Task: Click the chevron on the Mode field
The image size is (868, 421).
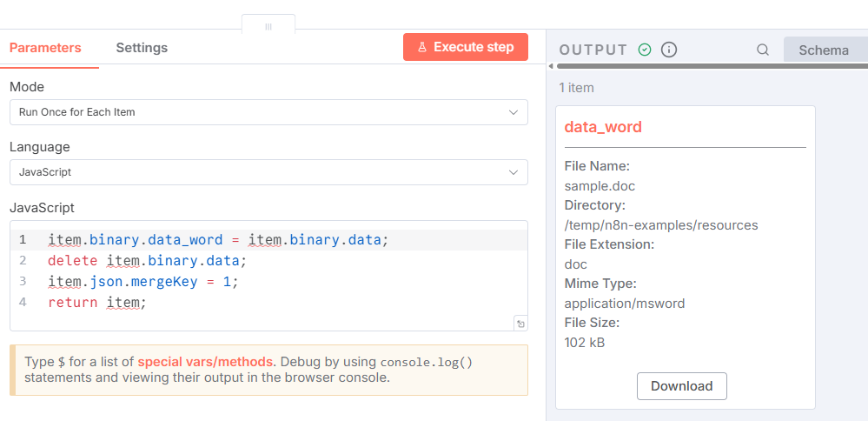Action: pyautogui.click(x=513, y=112)
